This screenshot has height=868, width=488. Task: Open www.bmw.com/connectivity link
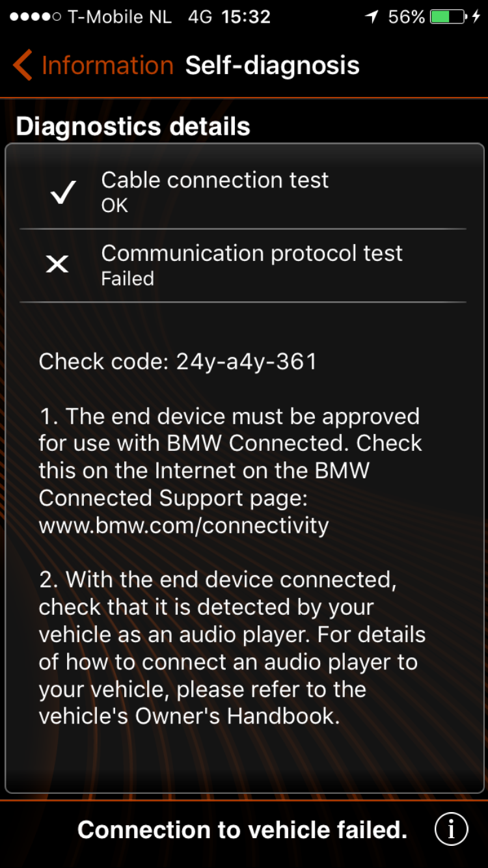tap(183, 525)
